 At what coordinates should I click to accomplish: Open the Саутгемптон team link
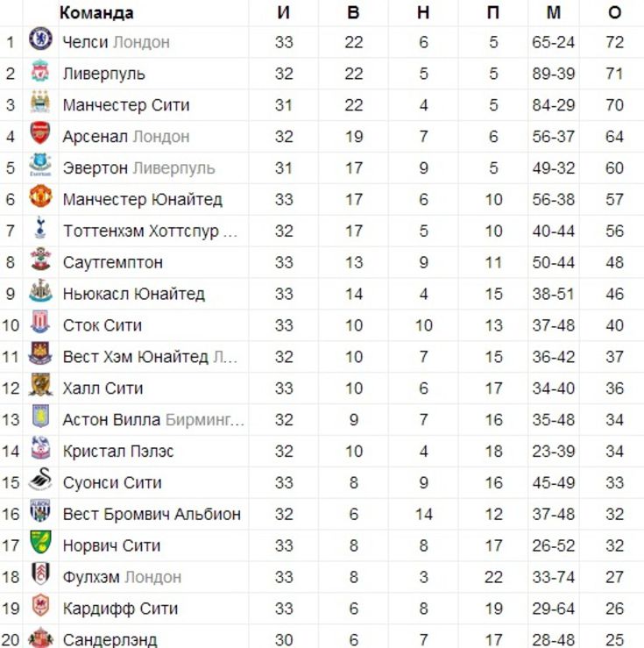(113, 262)
